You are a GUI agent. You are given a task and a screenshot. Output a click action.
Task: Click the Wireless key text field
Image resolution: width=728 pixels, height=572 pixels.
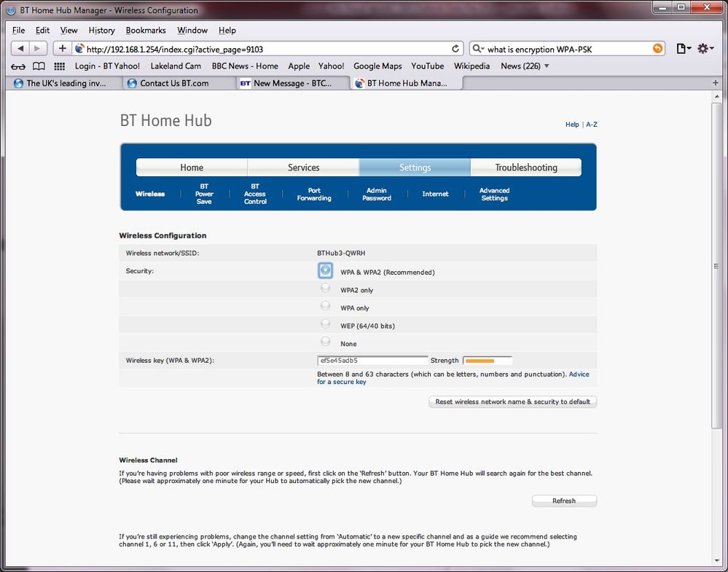tap(372, 360)
